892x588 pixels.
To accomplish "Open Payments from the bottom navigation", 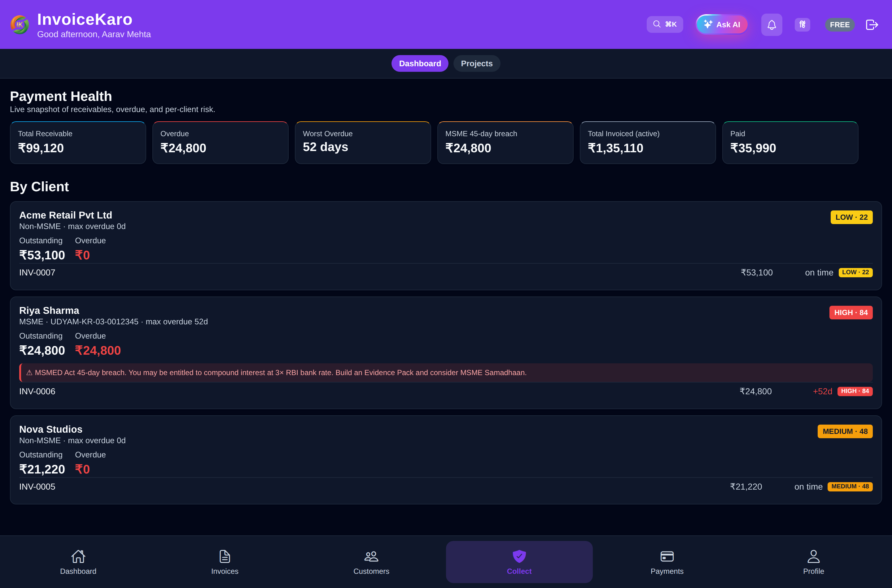I will click(x=667, y=562).
